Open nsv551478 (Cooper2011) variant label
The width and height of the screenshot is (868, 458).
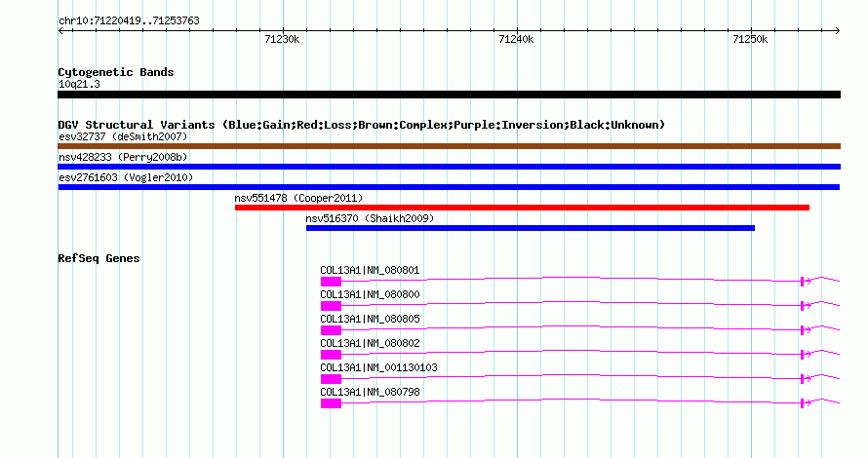pyautogui.click(x=298, y=198)
